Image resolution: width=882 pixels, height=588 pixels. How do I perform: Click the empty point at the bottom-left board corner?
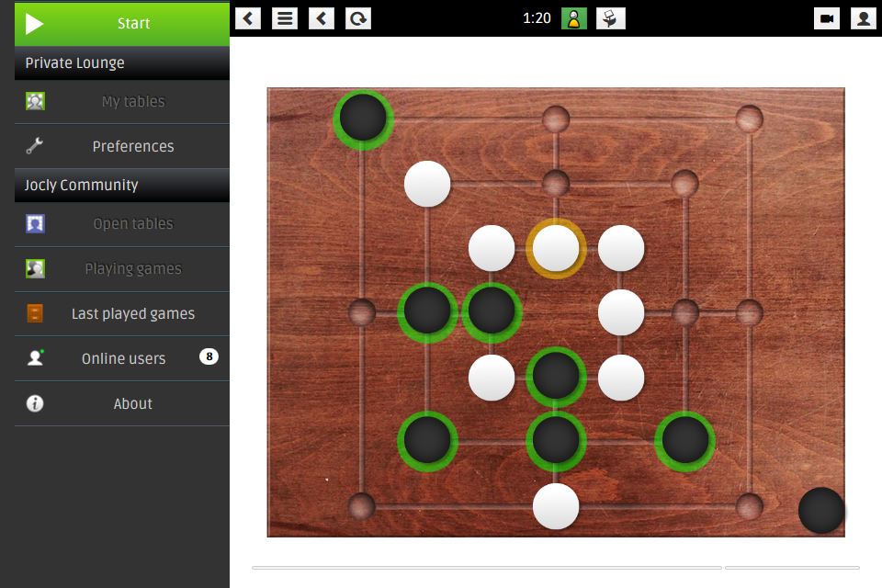(362, 506)
